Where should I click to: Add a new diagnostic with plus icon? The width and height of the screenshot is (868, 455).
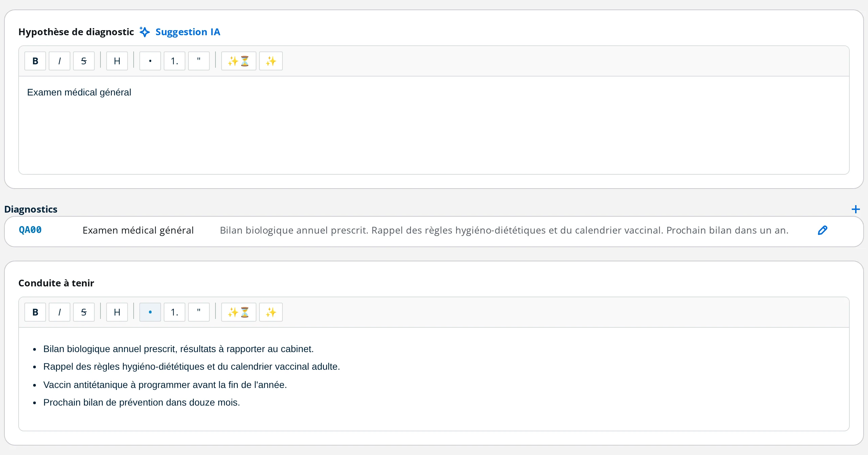856,209
